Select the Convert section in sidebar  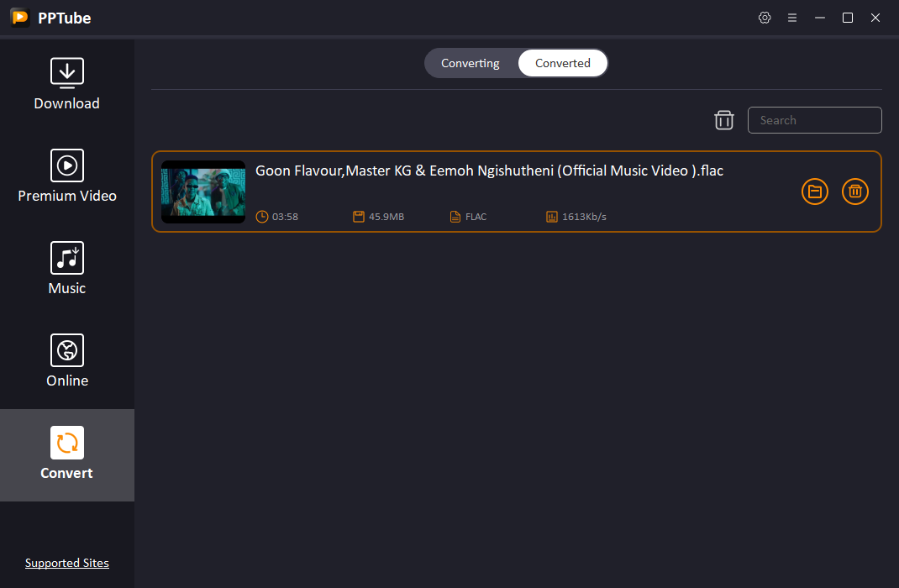67,454
